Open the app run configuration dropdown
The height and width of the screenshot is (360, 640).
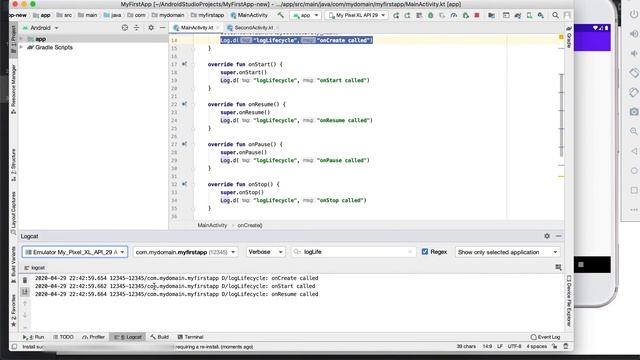[x=305, y=15]
